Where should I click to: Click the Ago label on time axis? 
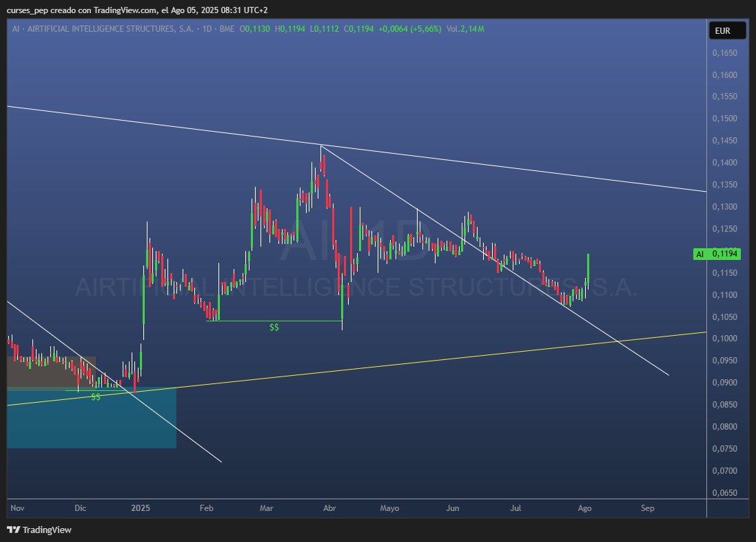coord(584,508)
